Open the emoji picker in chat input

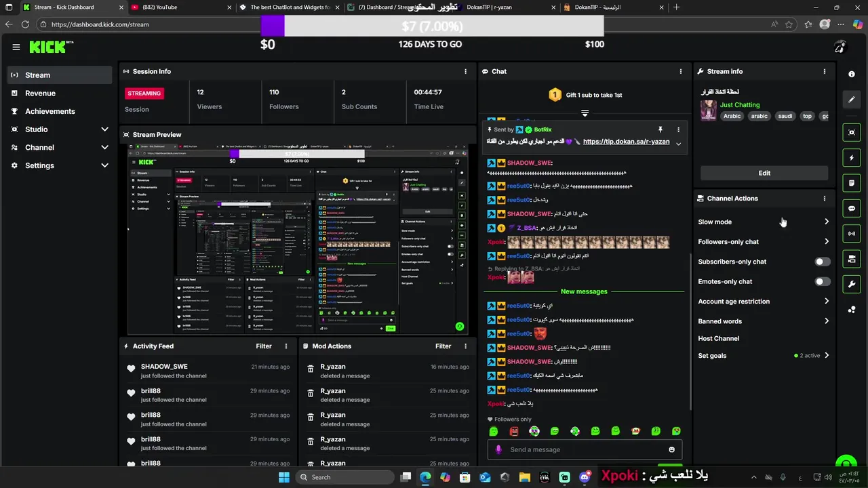tap(672, 449)
